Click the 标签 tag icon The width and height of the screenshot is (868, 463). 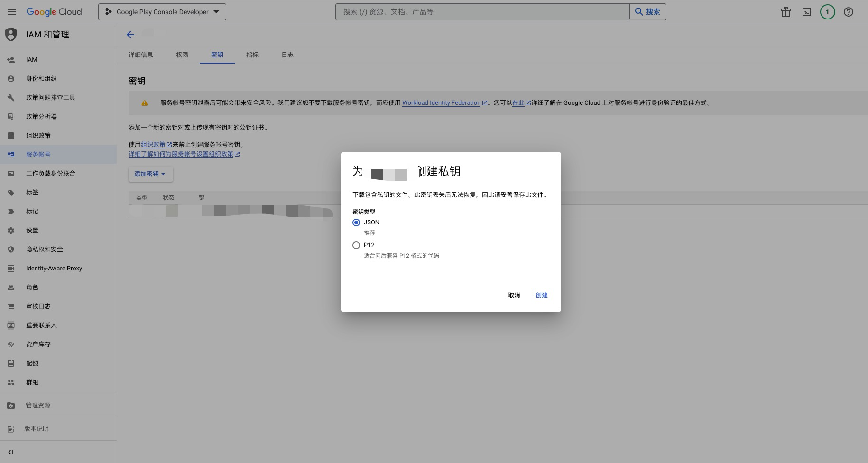point(11,193)
